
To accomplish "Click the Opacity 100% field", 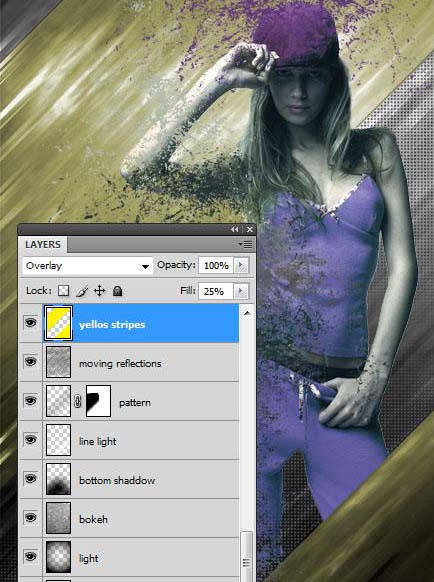I will coord(216,265).
